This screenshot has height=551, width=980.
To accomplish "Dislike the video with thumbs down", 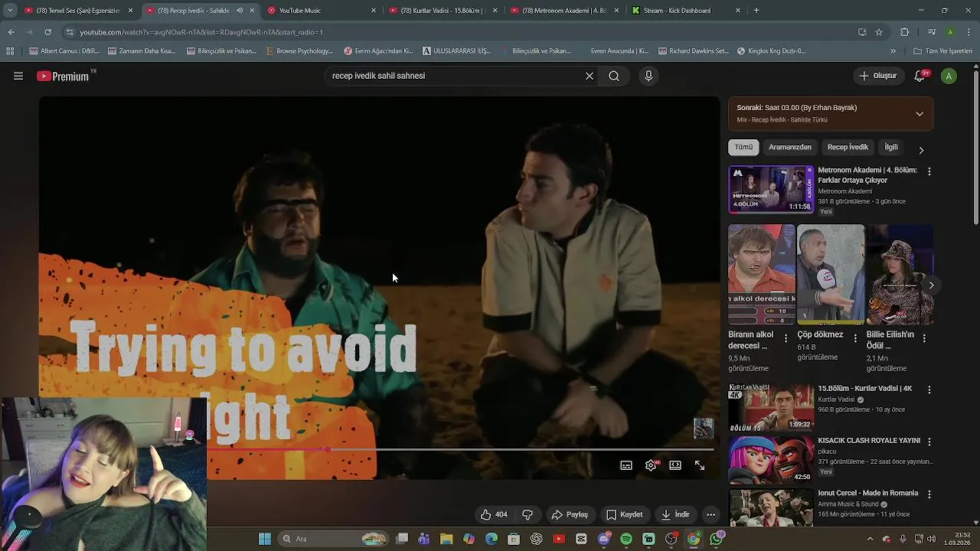I will pyautogui.click(x=528, y=514).
